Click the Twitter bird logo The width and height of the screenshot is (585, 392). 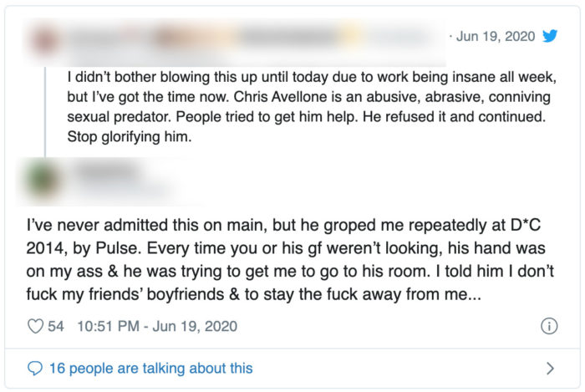(x=549, y=36)
